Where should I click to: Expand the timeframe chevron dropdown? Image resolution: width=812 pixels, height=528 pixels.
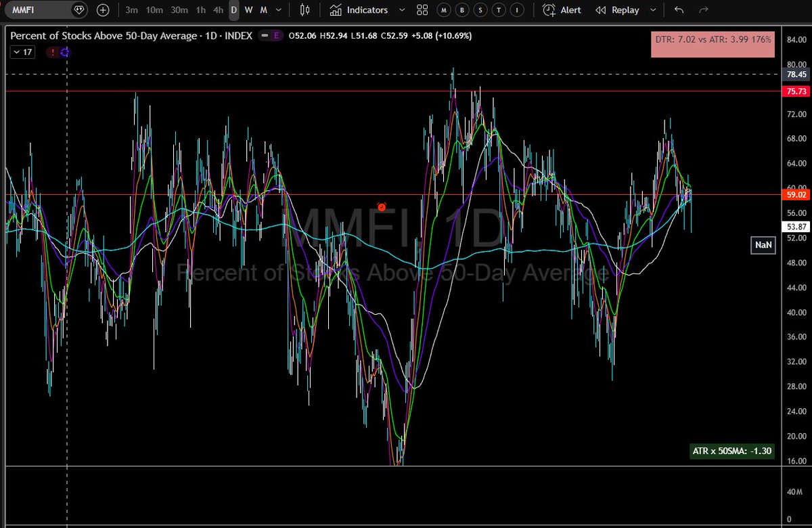pyautogui.click(x=277, y=10)
